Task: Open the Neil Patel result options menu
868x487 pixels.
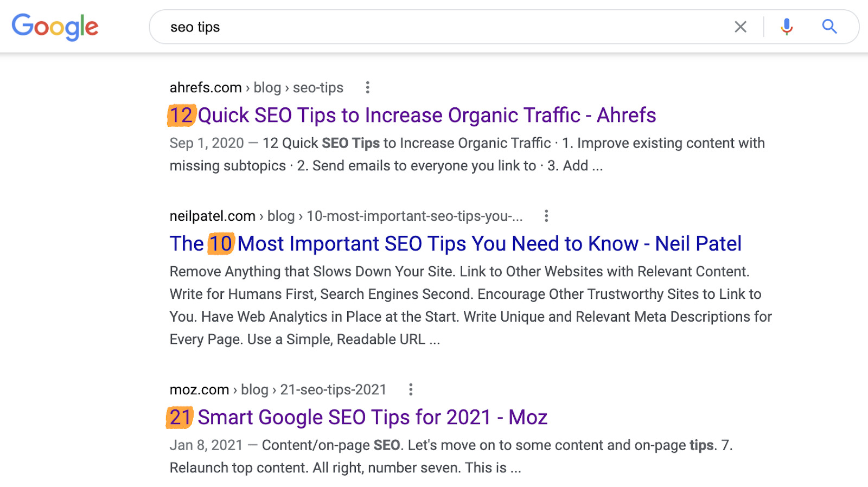Action: tap(546, 216)
